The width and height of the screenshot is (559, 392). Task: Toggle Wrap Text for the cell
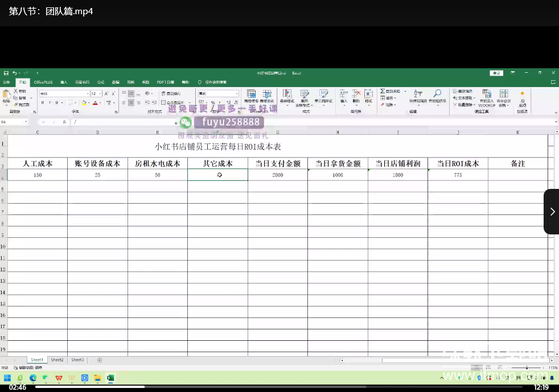171,93
